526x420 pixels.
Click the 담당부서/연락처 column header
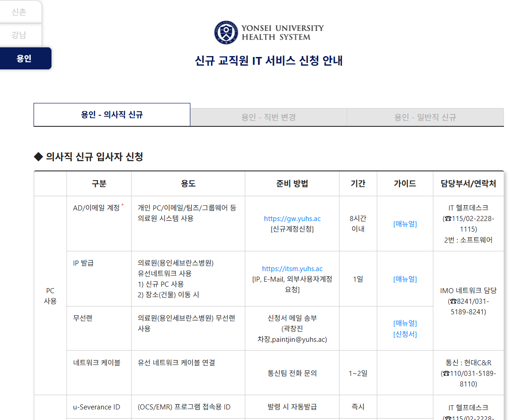[469, 184]
